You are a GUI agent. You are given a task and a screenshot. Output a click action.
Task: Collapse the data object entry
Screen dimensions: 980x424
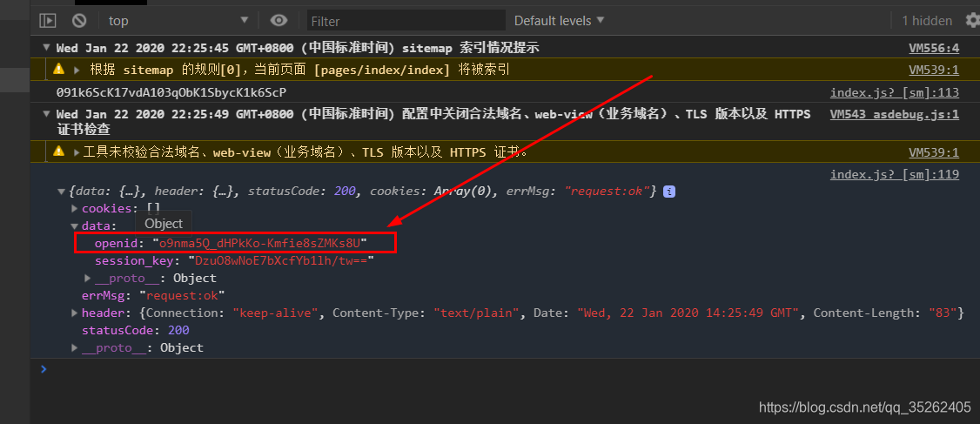(74, 225)
